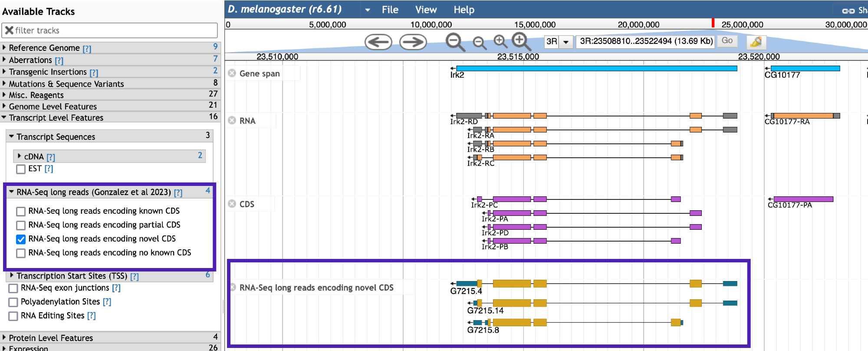868x351 pixels.
Task: Open the File menu
Action: pos(390,10)
